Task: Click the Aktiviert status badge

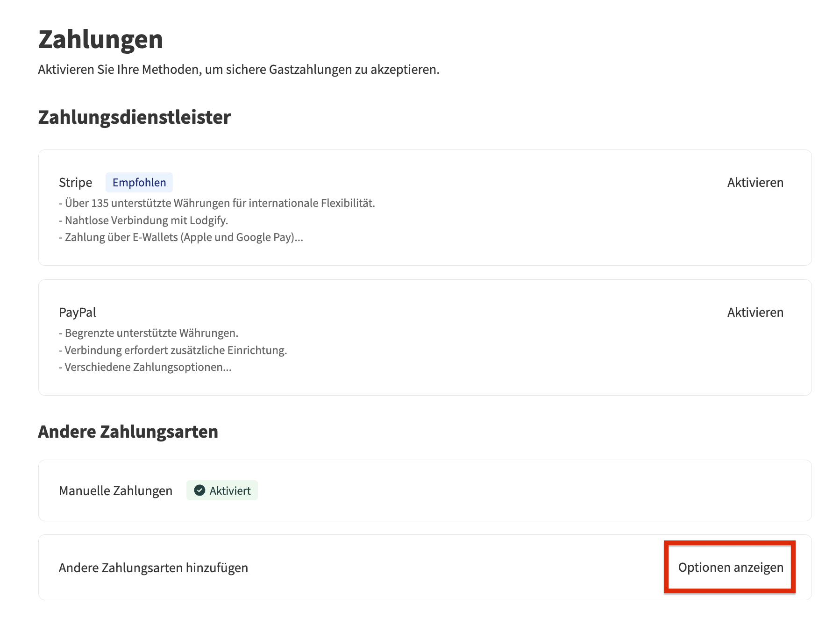Action: (222, 490)
